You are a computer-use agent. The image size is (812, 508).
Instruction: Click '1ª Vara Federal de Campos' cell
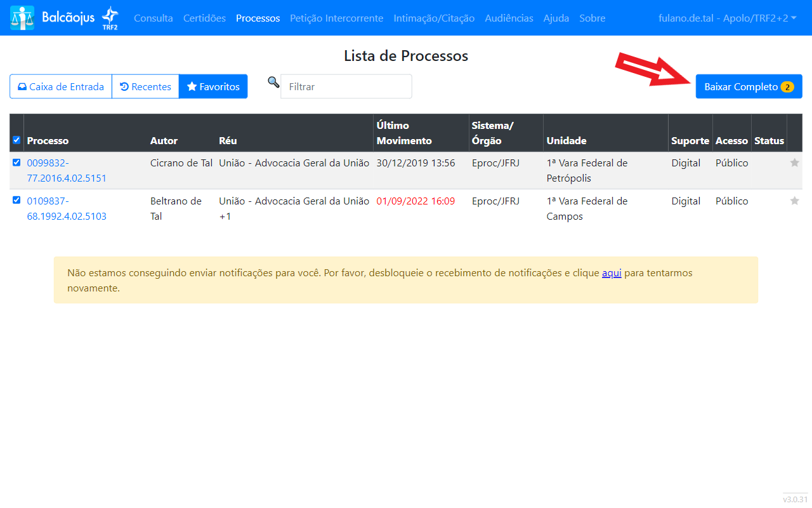coord(587,209)
